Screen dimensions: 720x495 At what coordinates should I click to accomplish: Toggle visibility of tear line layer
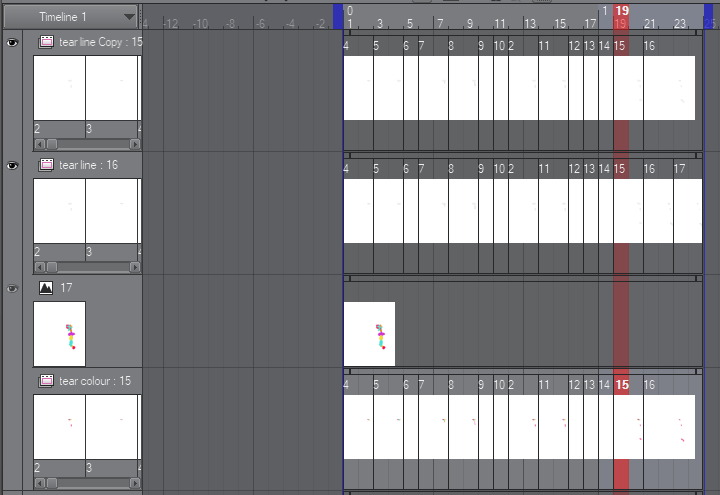pos(13,165)
